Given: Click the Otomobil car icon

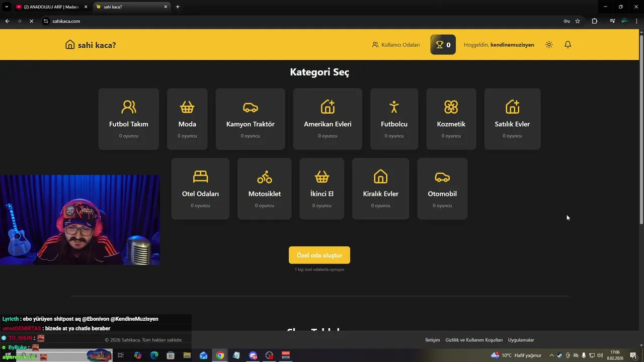Looking at the screenshot, I should tap(442, 176).
